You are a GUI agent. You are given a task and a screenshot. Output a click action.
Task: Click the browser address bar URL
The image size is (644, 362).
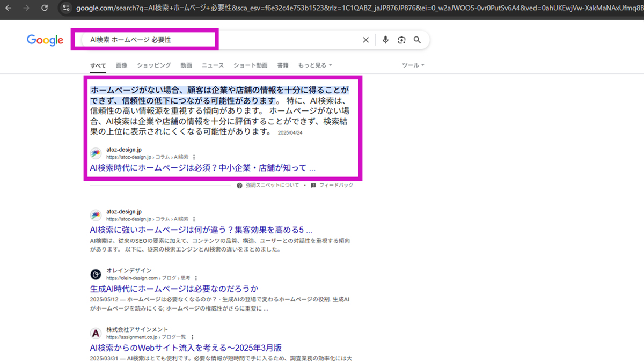pyautogui.click(x=360, y=8)
